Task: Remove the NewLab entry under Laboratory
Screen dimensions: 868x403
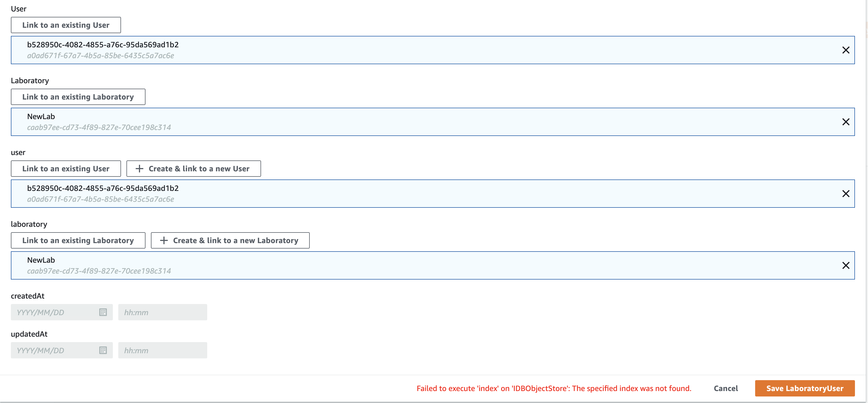Action: point(846,122)
